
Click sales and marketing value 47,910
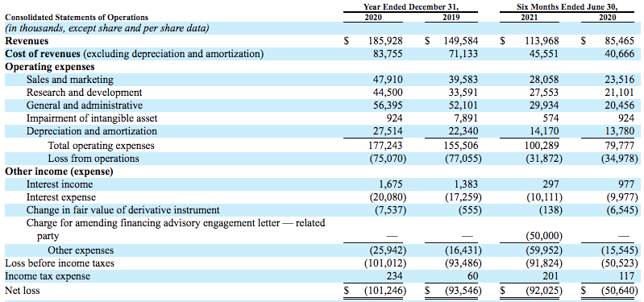[388, 80]
